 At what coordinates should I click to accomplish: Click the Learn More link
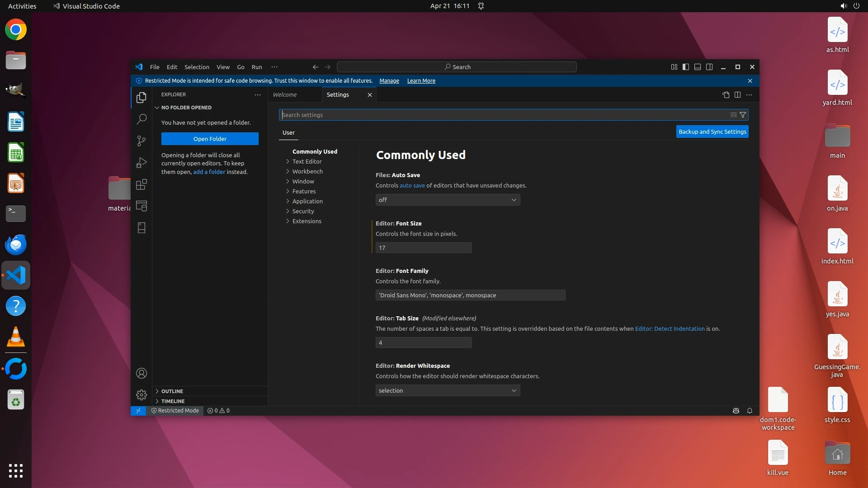click(421, 81)
